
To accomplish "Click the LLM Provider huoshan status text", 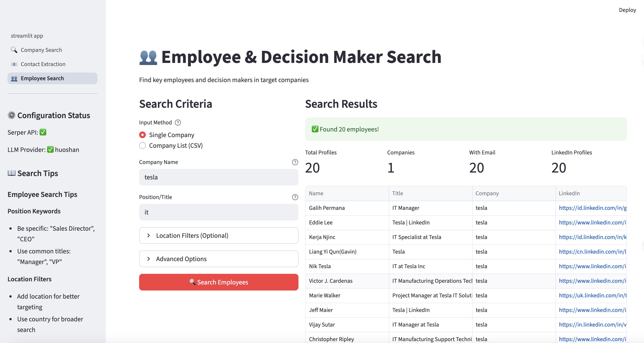I will (x=43, y=150).
